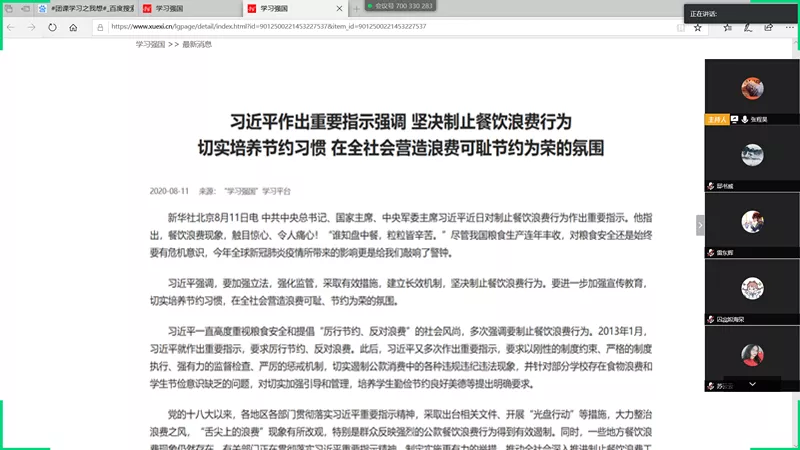The width and height of the screenshot is (800, 450).
Task: Click the browser forward arrow
Action: point(32,27)
